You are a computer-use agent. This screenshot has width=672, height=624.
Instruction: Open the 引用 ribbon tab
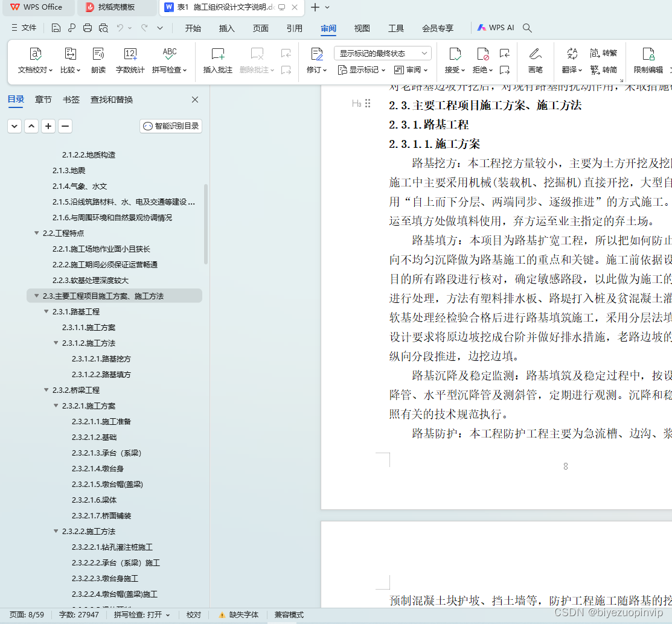(x=295, y=28)
